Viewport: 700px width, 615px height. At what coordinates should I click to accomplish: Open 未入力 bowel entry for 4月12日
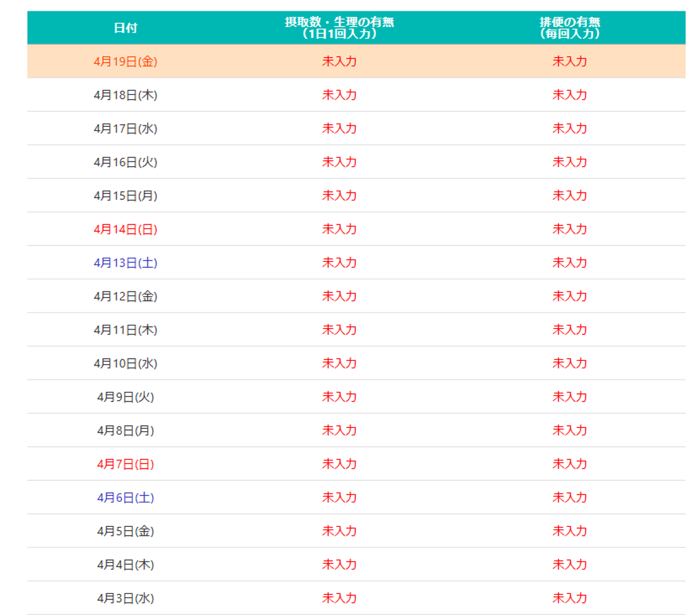point(570,296)
